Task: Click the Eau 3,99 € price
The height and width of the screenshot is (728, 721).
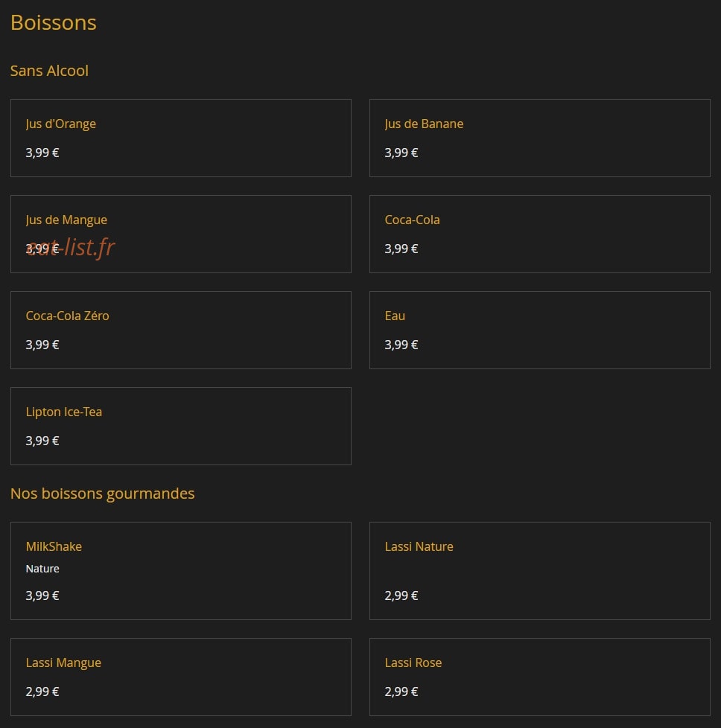Action: point(401,345)
